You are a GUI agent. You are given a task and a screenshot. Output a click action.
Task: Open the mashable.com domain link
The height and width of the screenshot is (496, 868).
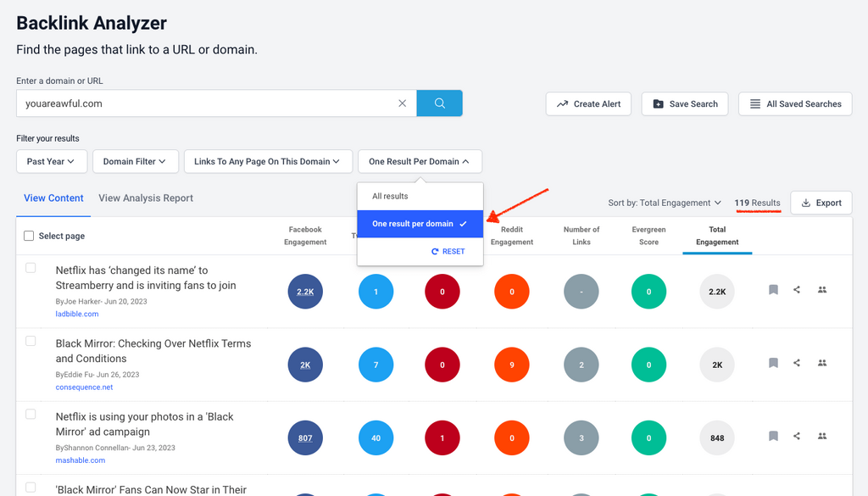point(81,460)
